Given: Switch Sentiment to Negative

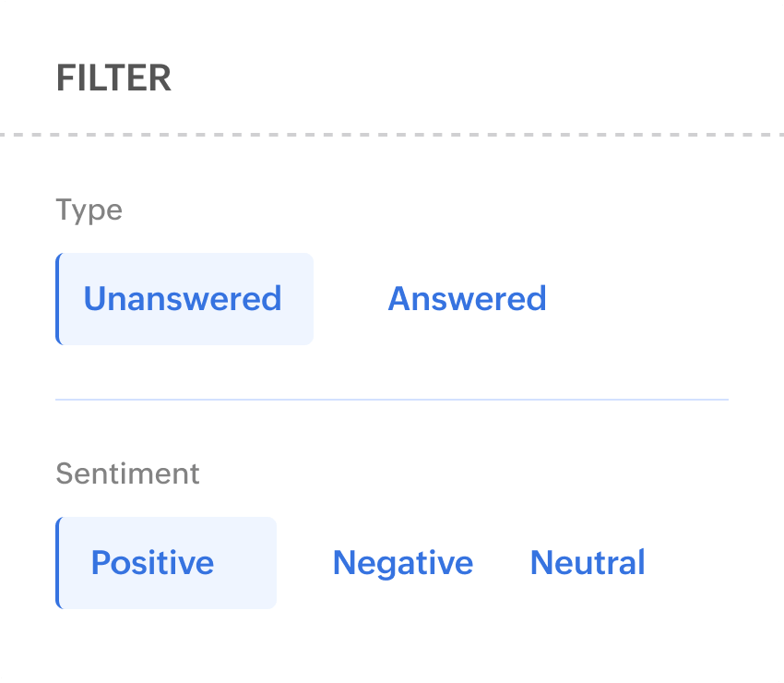Looking at the screenshot, I should pos(402,563).
